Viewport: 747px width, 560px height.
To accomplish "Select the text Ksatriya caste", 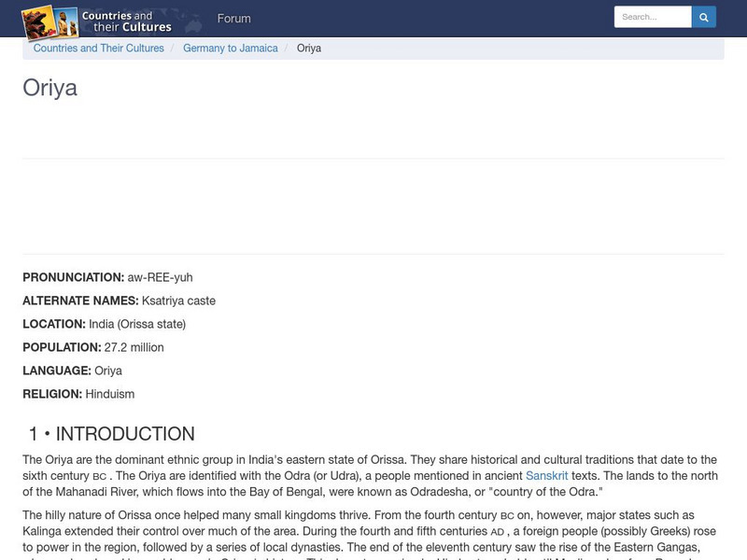I will pyautogui.click(x=178, y=301).
